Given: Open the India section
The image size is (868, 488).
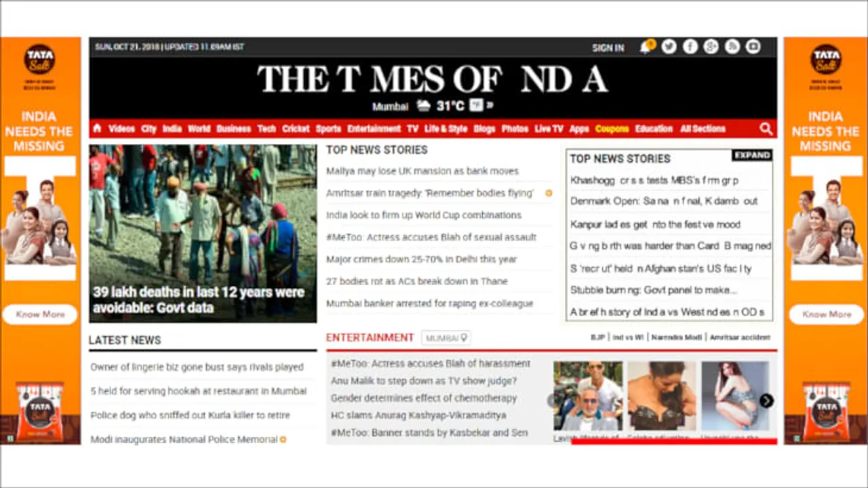Looking at the screenshot, I should pos(172,128).
